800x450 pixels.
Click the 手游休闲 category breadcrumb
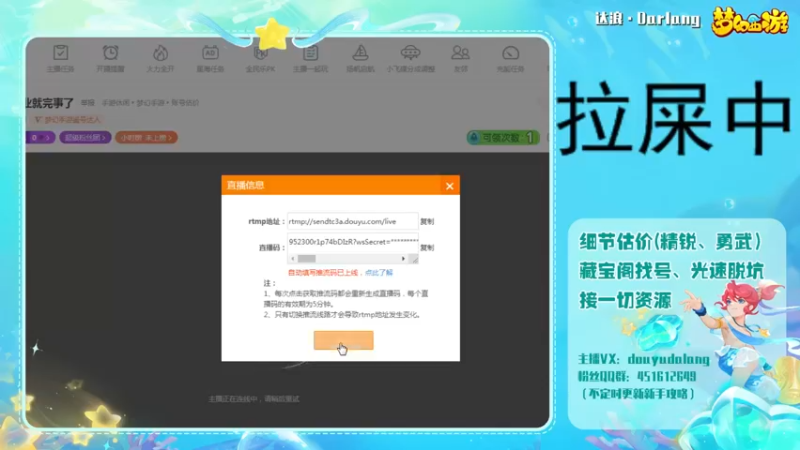[116, 103]
